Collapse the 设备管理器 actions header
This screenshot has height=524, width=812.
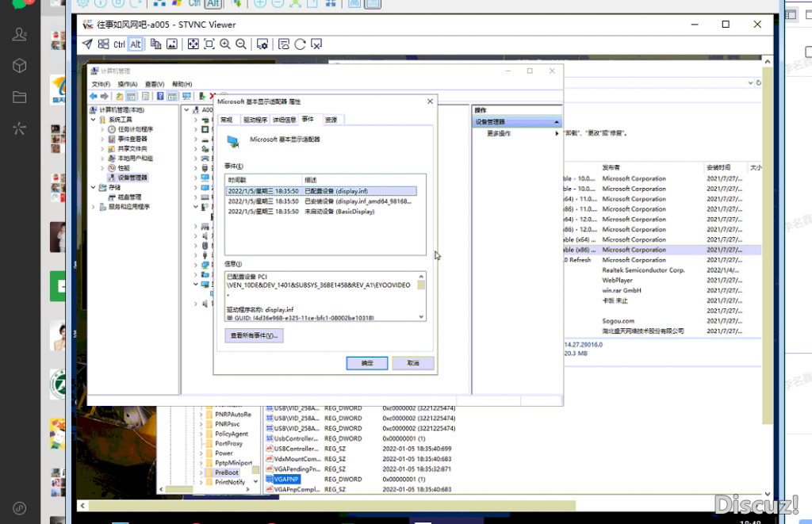pyautogui.click(x=557, y=122)
